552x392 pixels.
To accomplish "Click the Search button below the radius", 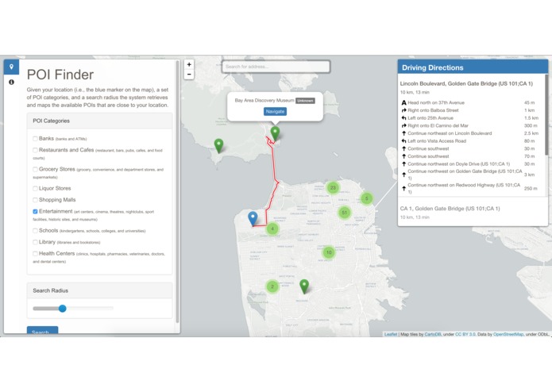I will click(x=43, y=331).
